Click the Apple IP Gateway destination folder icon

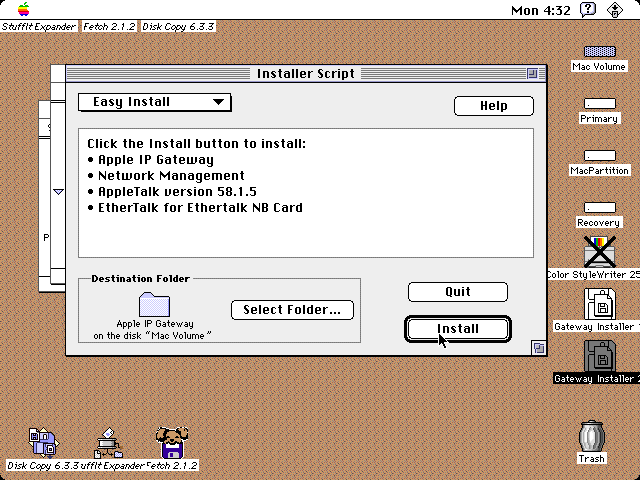click(154, 304)
